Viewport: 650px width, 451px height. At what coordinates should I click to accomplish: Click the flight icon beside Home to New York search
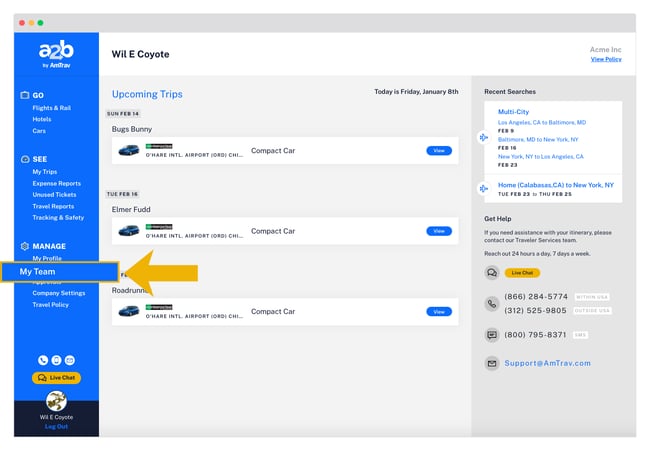[483, 188]
